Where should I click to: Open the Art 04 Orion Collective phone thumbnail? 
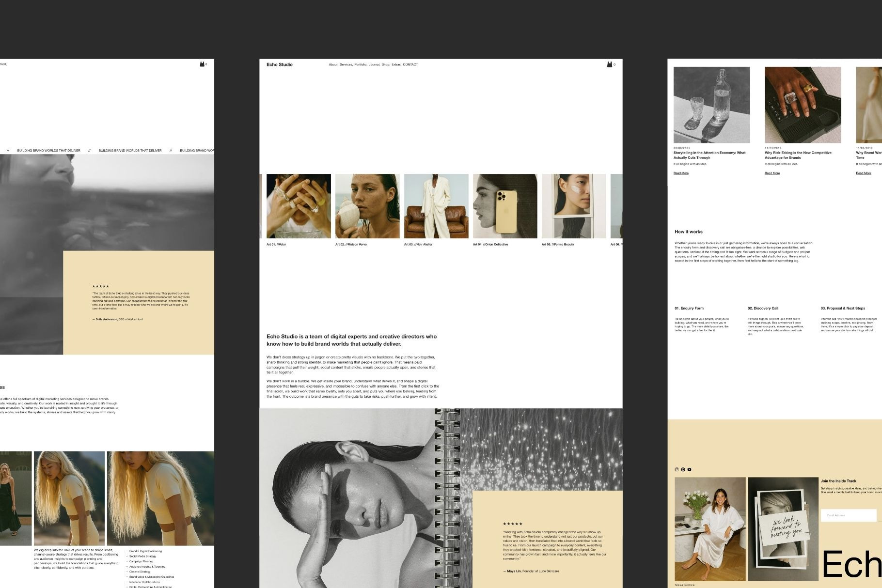(505, 206)
